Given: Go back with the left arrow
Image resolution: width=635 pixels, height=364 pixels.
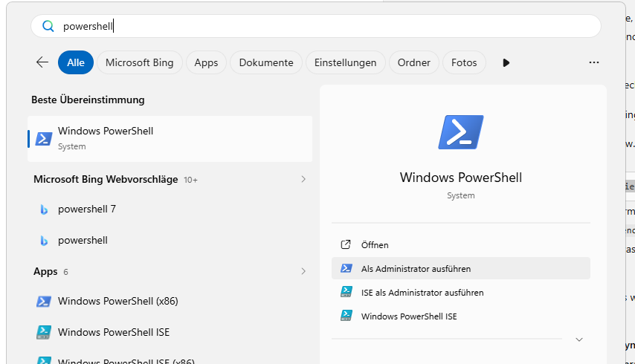Looking at the screenshot, I should tap(42, 62).
